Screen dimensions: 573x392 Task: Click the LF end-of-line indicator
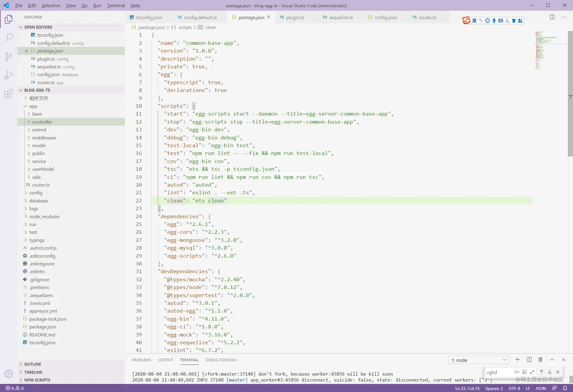[x=528, y=388]
